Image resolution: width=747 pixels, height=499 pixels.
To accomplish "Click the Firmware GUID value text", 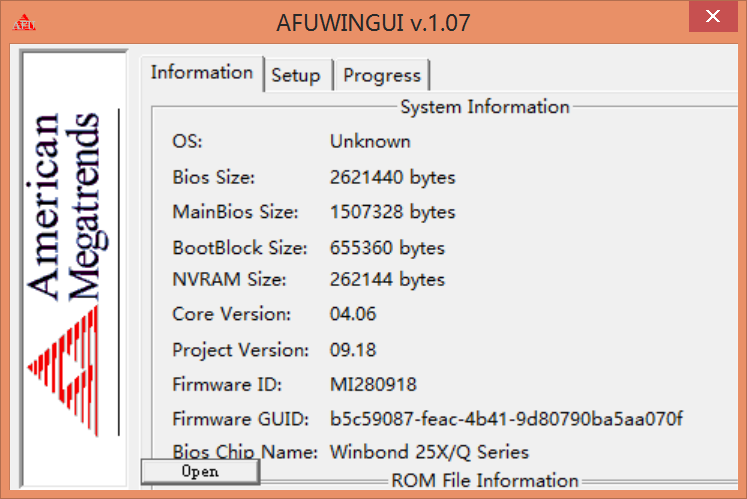I will tap(506, 418).
